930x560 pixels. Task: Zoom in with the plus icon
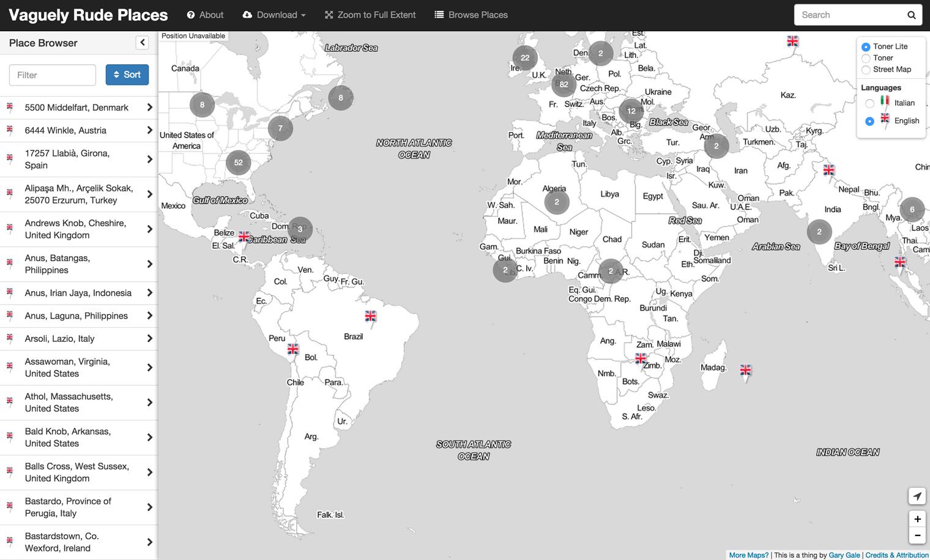click(x=917, y=518)
